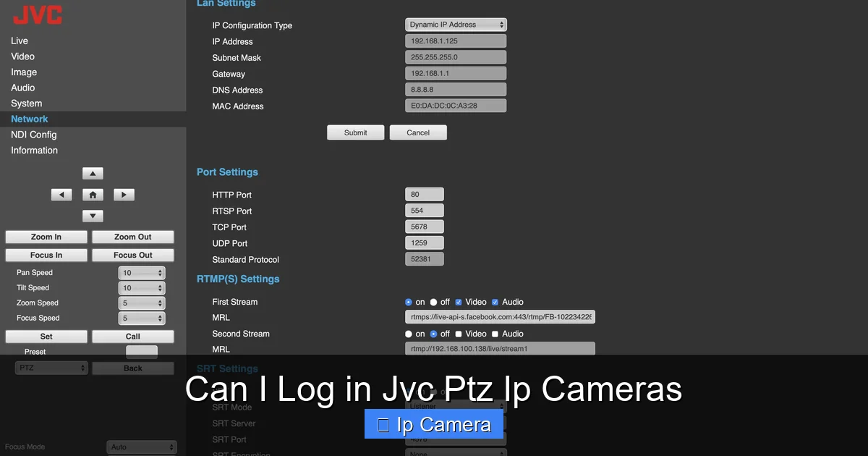Image resolution: width=868 pixels, height=456 pixels.
Task: Click the Focus Out button
Action: pyautogui.click(x=133, y=255)
